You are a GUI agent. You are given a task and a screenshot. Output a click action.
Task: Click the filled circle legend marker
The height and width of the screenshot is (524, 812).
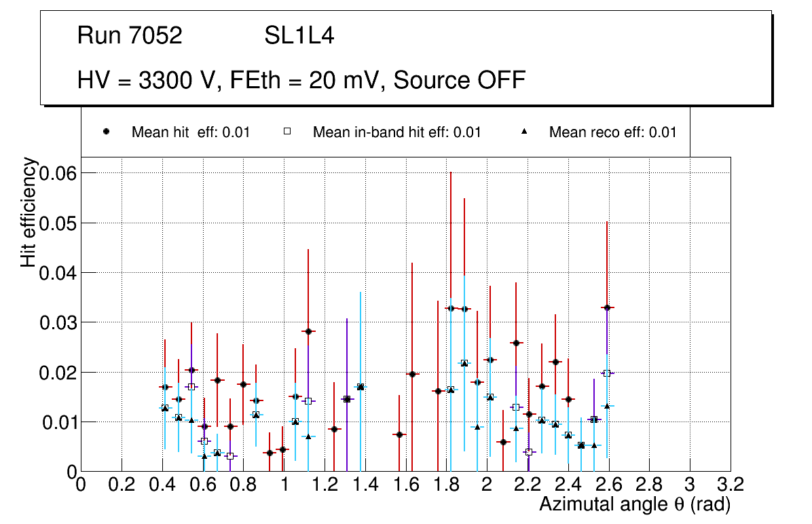pyautogui.click(x=107, y=132)
